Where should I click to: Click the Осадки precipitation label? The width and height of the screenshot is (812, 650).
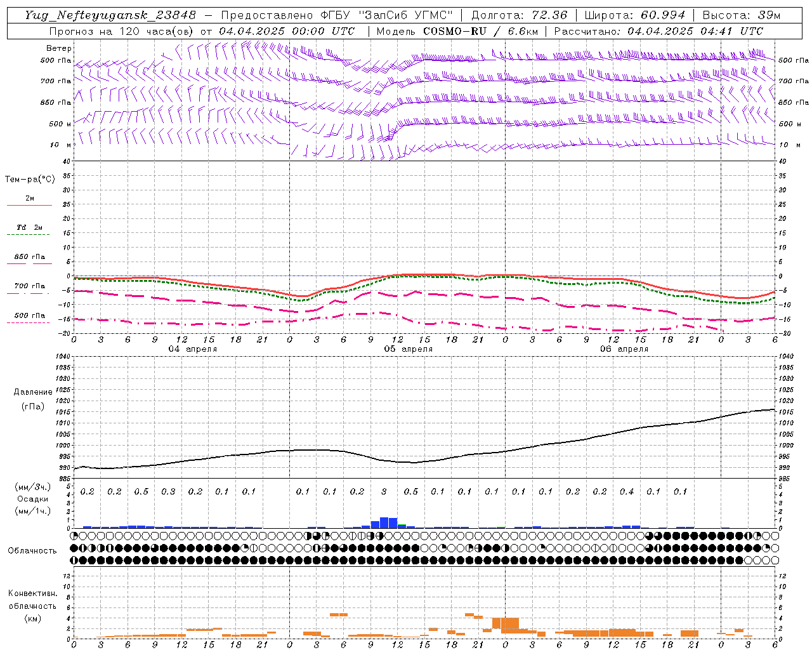tap(33, 499)
